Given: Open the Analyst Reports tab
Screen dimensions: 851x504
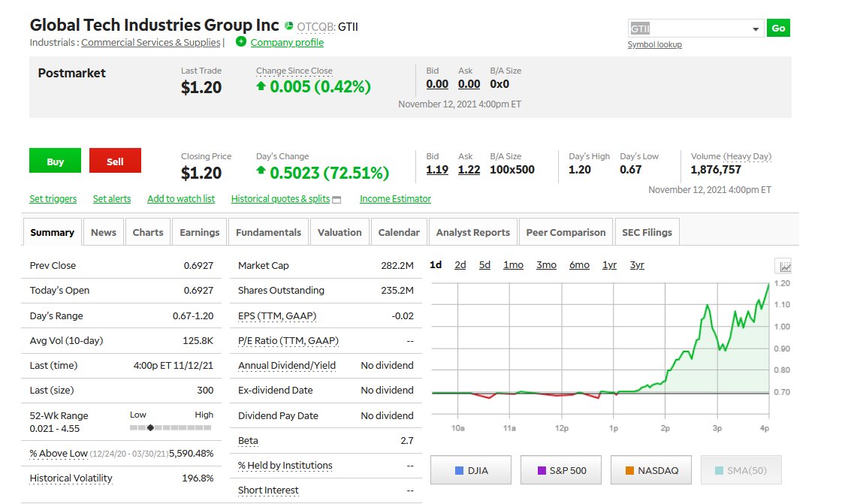Looking at the screenshot, I should coord(473,232).
